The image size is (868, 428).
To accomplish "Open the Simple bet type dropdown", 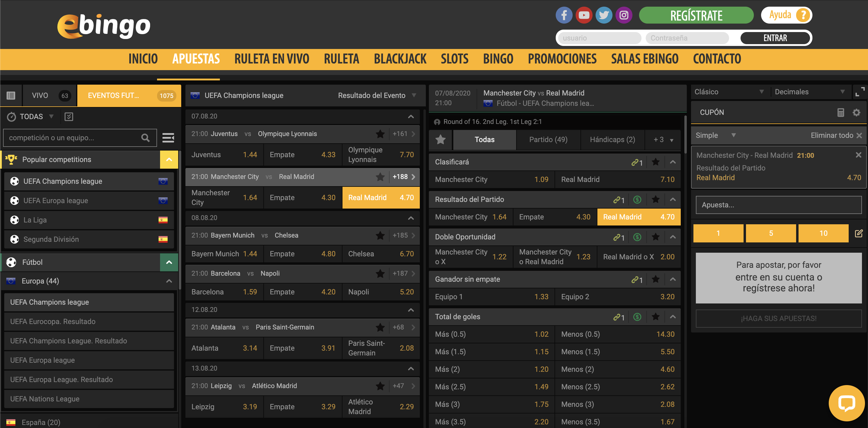I will [716, 135].
